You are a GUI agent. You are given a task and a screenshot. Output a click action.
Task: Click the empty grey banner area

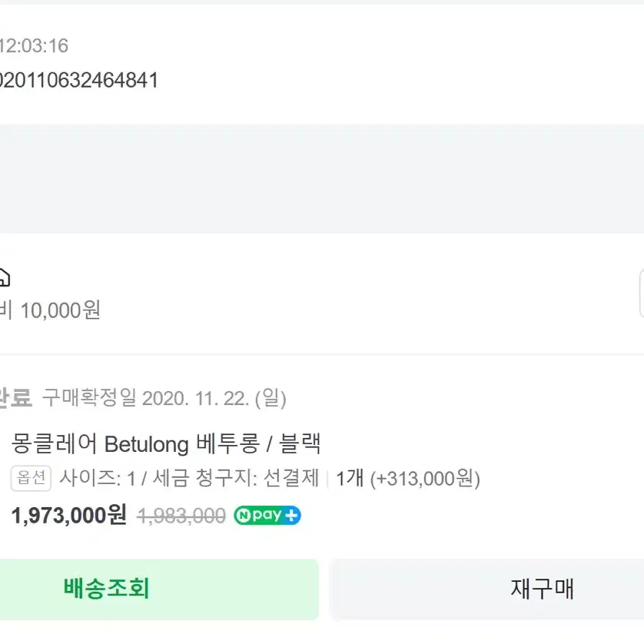pyautogui.click(x=322, y=178)
